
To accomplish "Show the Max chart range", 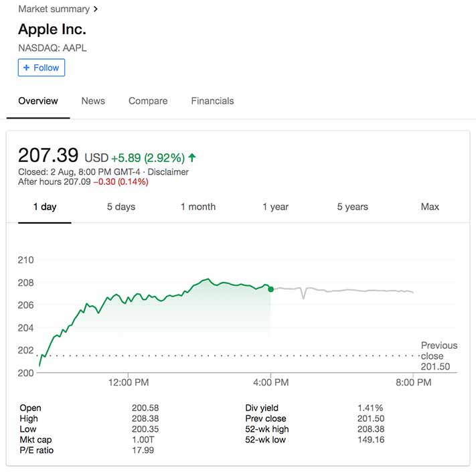I will [430, 207].
